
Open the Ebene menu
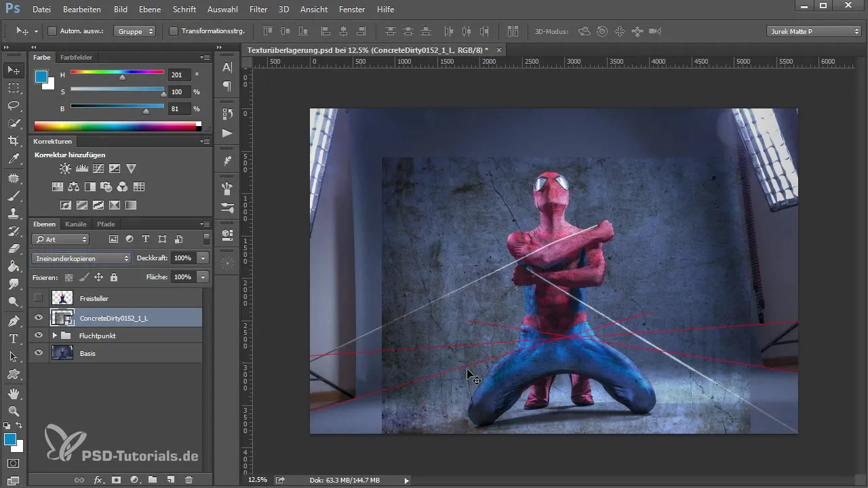[x=150, y=9]
